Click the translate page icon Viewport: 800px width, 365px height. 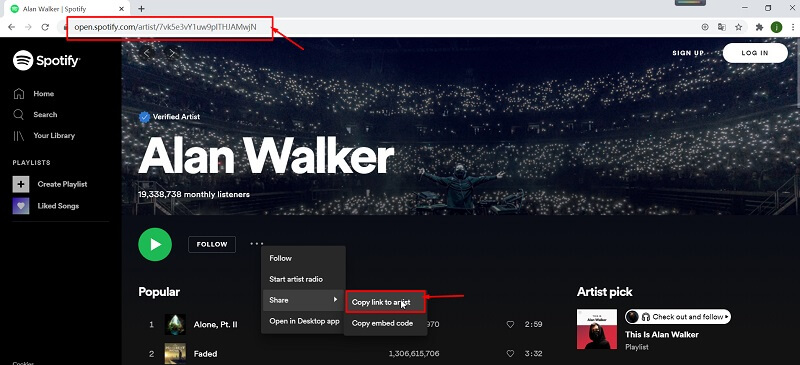pos(721,27)
